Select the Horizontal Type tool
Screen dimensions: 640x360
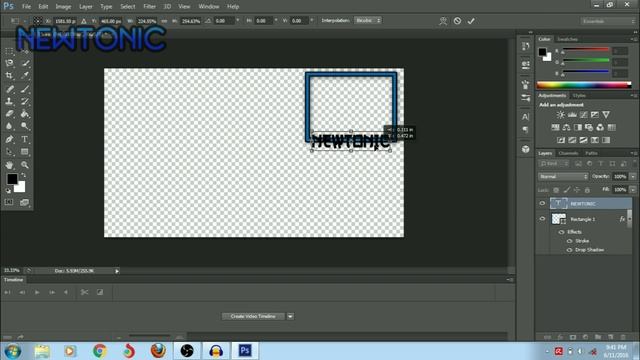(x=25, y=139)
